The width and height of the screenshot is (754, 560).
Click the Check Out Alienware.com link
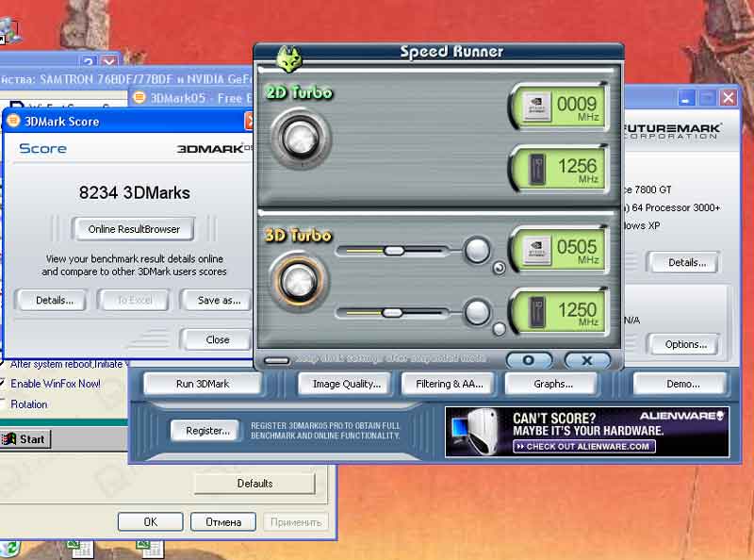(584, 447)
